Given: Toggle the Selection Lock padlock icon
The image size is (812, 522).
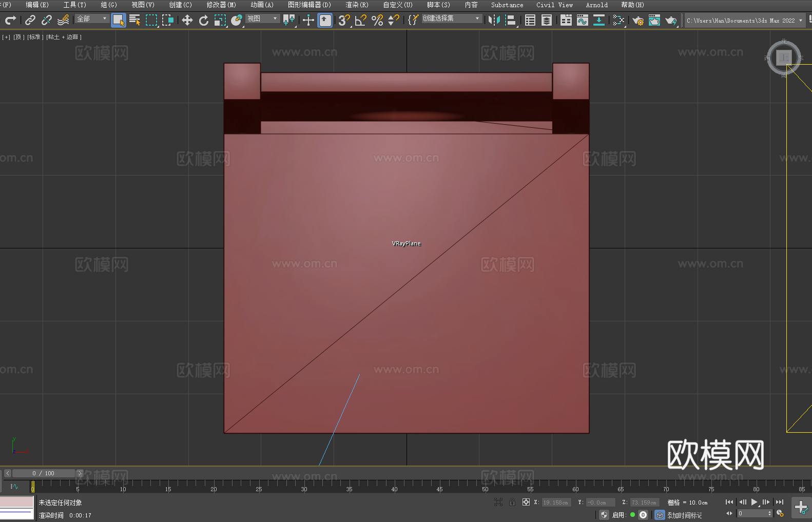Looking at the screenshot, I should coord(512,502).
